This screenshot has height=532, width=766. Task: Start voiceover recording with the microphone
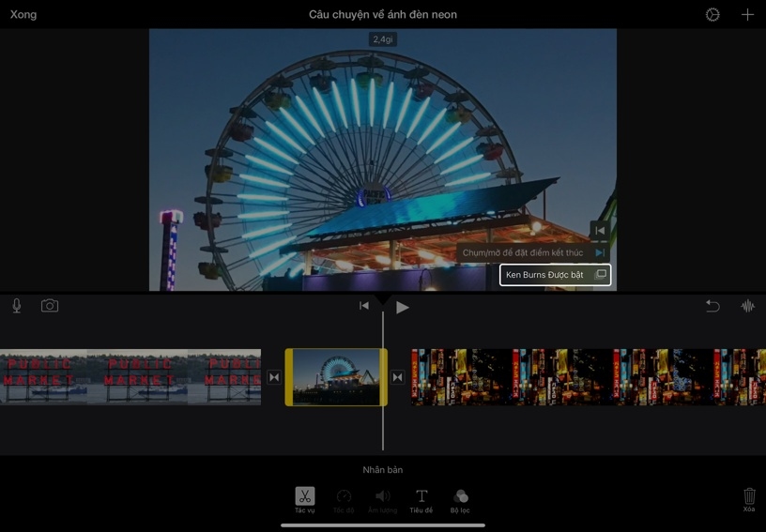(17, 306)
